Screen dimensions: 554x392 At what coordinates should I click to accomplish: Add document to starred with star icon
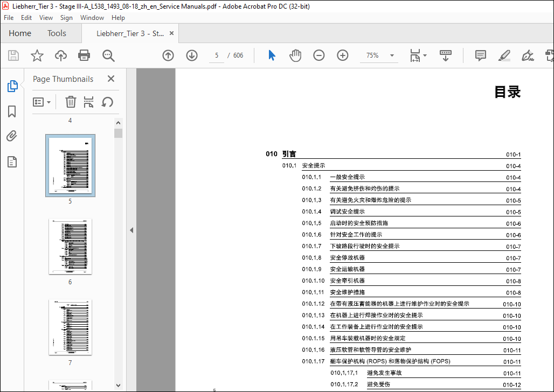[x=37, y=55]
